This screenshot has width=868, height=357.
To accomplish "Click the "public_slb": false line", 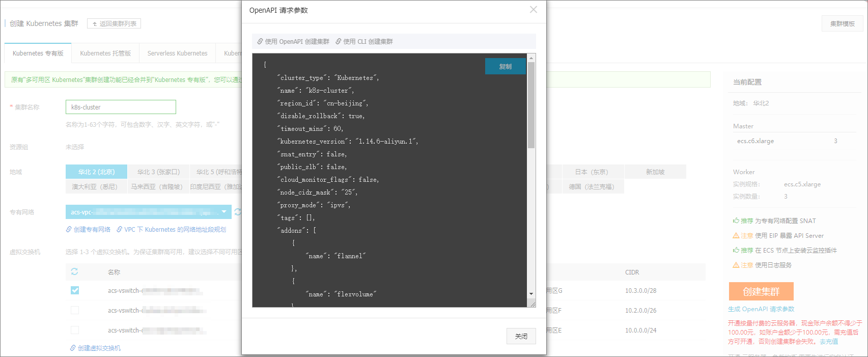I will [x=312, y=167].
